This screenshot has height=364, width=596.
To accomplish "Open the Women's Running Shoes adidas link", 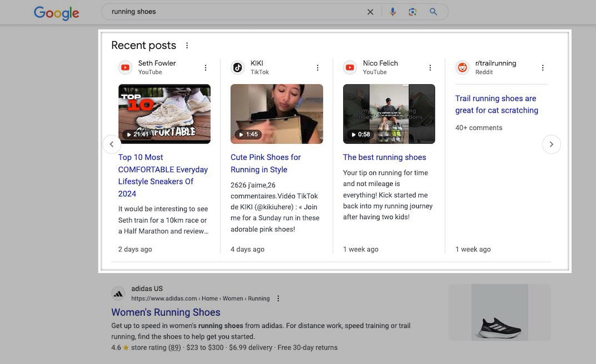I will pos(165,312).
